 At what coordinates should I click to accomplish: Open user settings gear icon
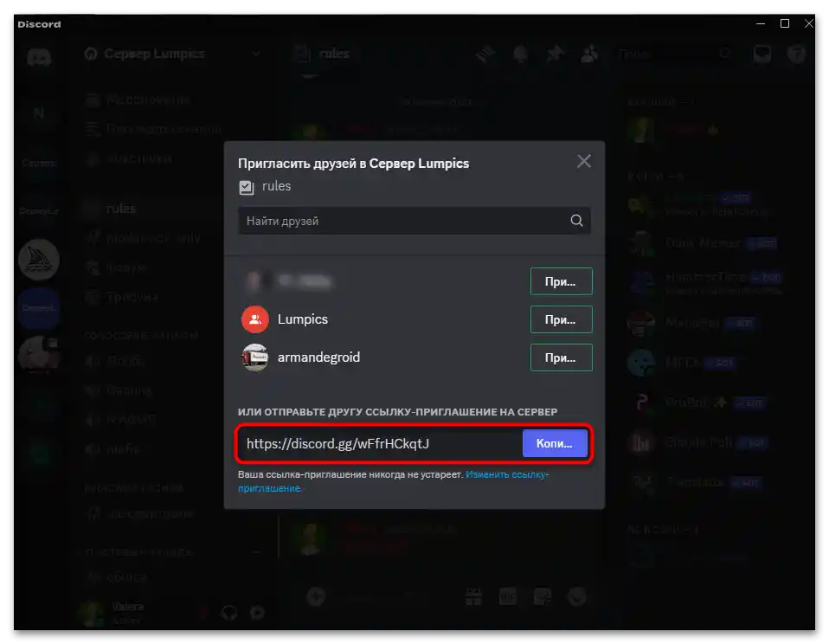coord(257,612)
